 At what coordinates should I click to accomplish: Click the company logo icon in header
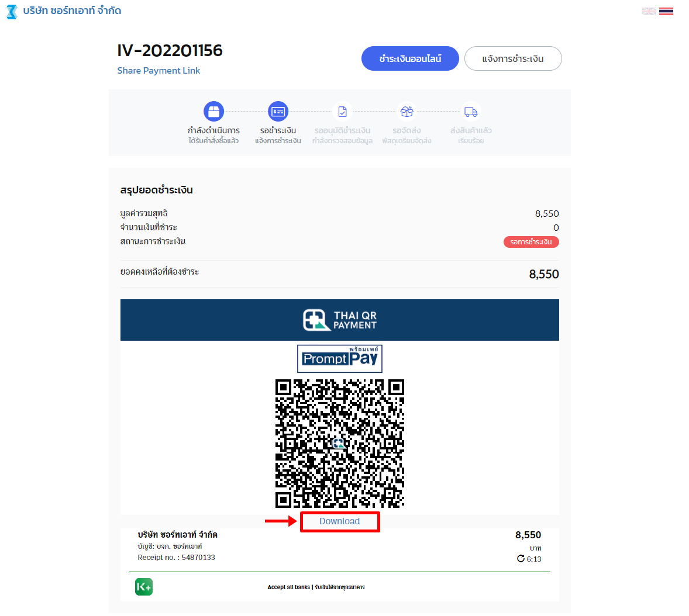[x=12, y=12]
